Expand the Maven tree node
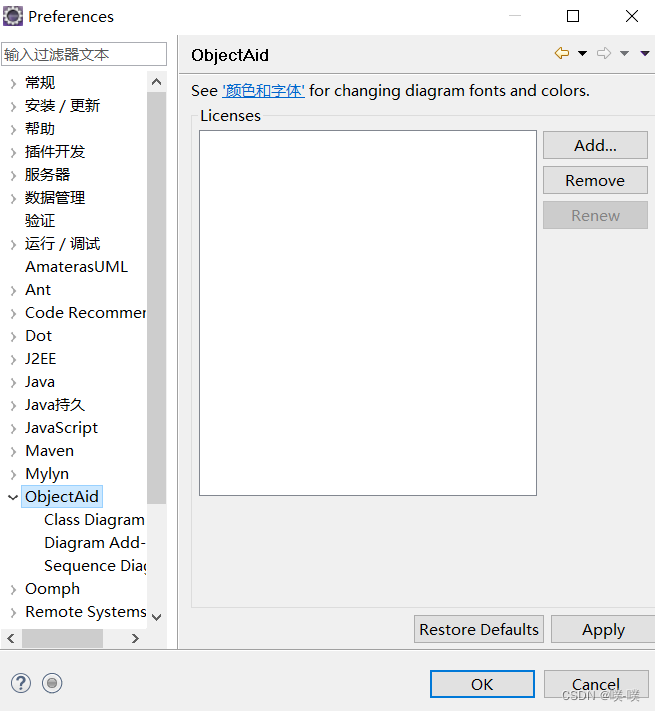The image size is (655, 711). (x=13, y=451)
